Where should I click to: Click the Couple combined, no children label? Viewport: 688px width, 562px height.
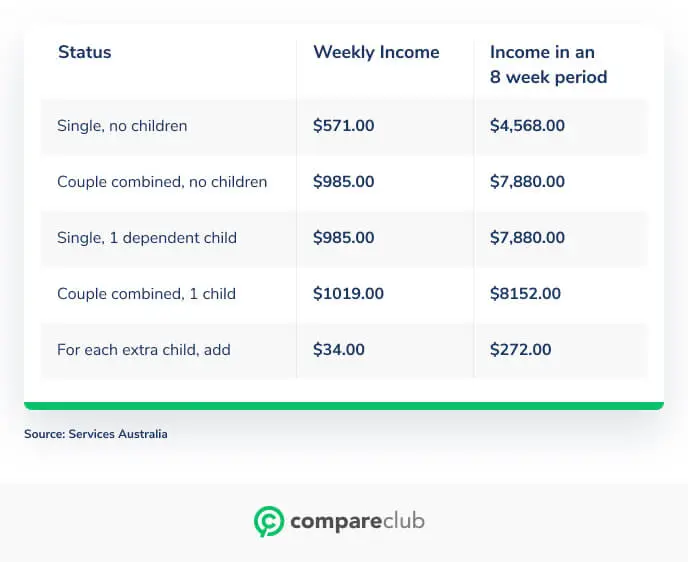[162, 182]
